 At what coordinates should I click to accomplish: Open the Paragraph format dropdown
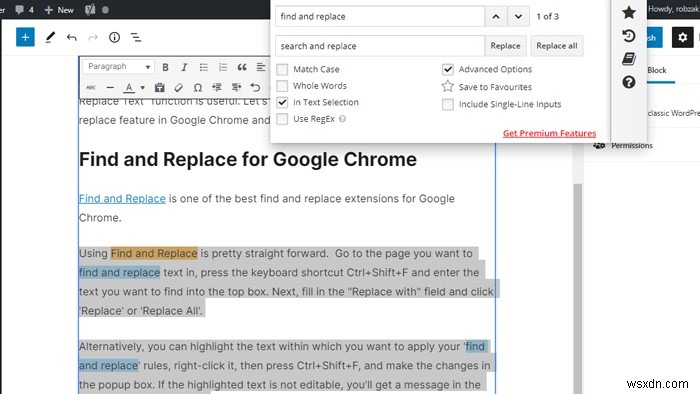(x=118, y=66)
